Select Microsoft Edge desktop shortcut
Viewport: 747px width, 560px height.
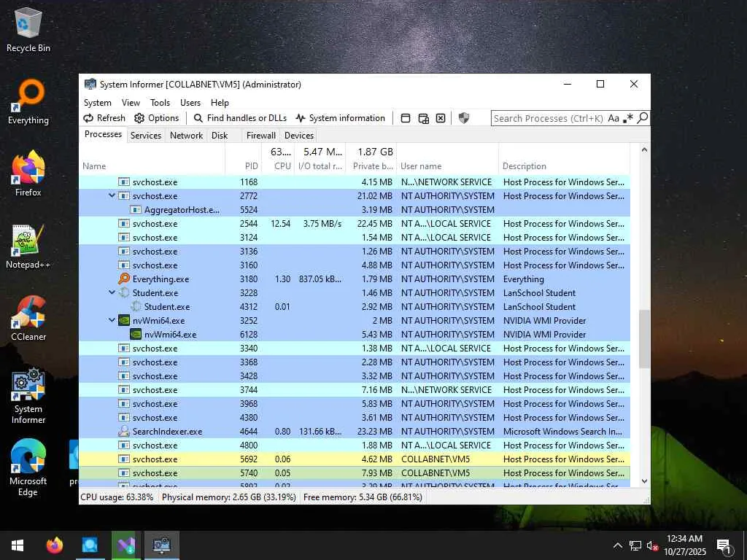point(28,468)
